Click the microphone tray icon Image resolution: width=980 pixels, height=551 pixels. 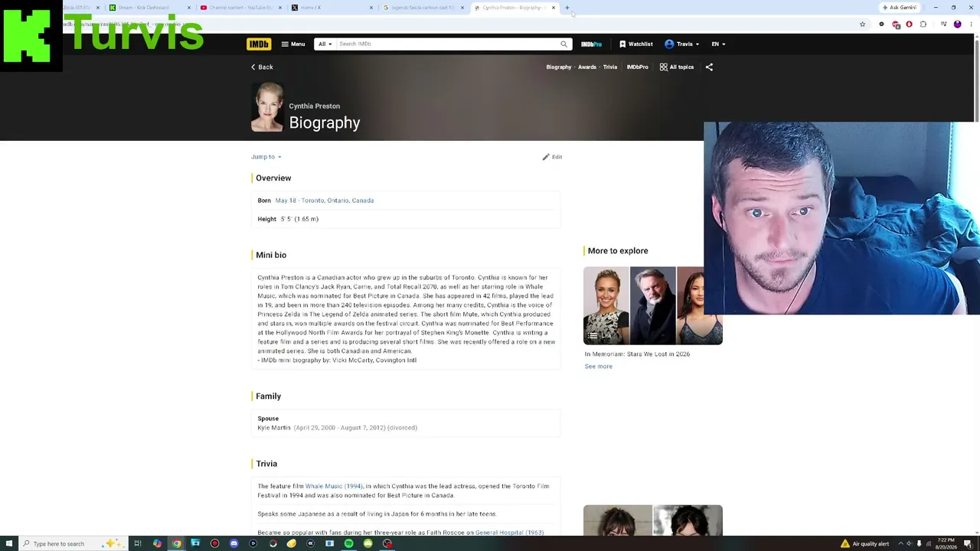(x=919, y=544)
